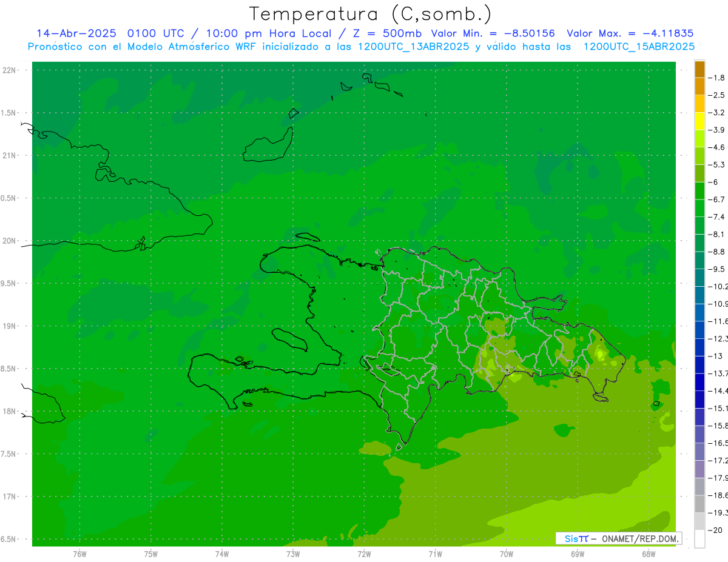Click the '69W' longitude axis label
The height and width of the screenshot is (562, 728).
click(x=578, y=554)
